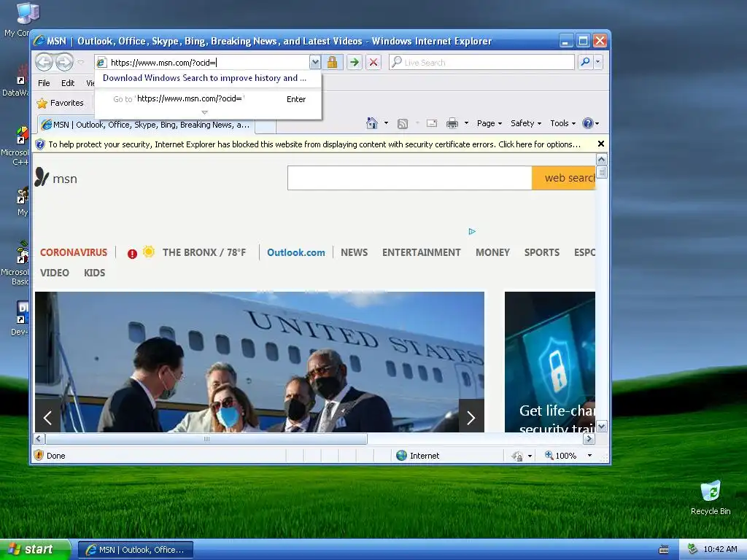
Task: Open a new blank tab
Action: point(266,126)
